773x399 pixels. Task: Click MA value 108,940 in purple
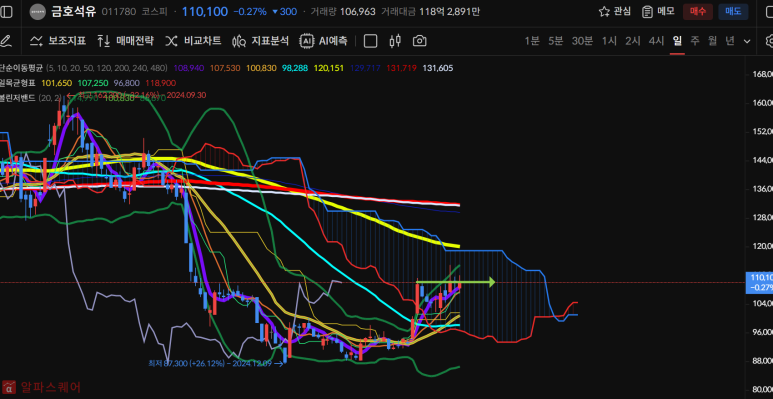[189, 68]
